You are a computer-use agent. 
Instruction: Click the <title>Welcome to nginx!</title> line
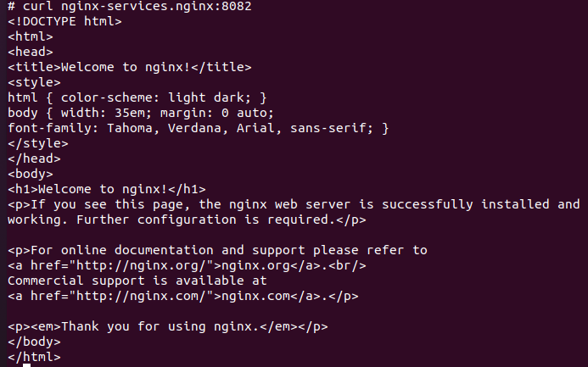click(x=129, y=67)
